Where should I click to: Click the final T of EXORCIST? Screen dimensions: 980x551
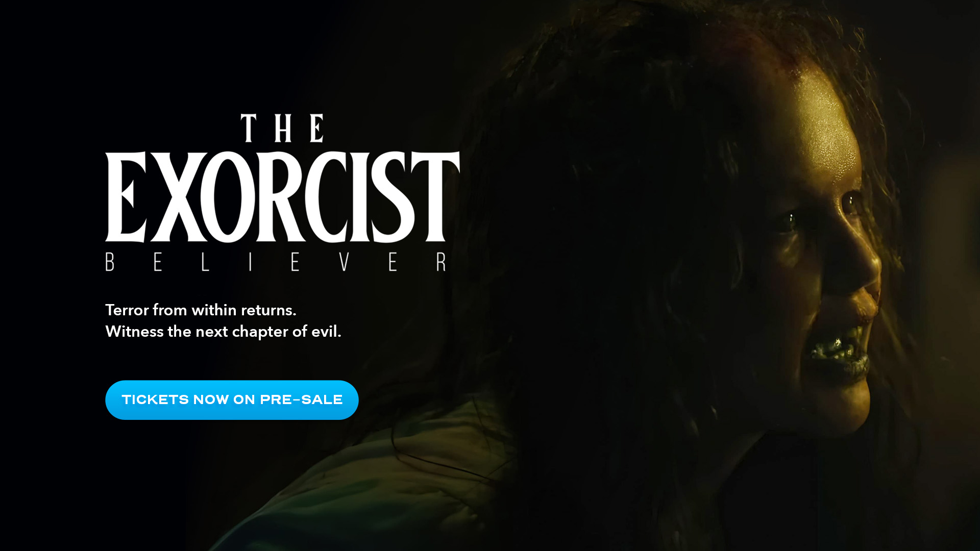[435, 196]
